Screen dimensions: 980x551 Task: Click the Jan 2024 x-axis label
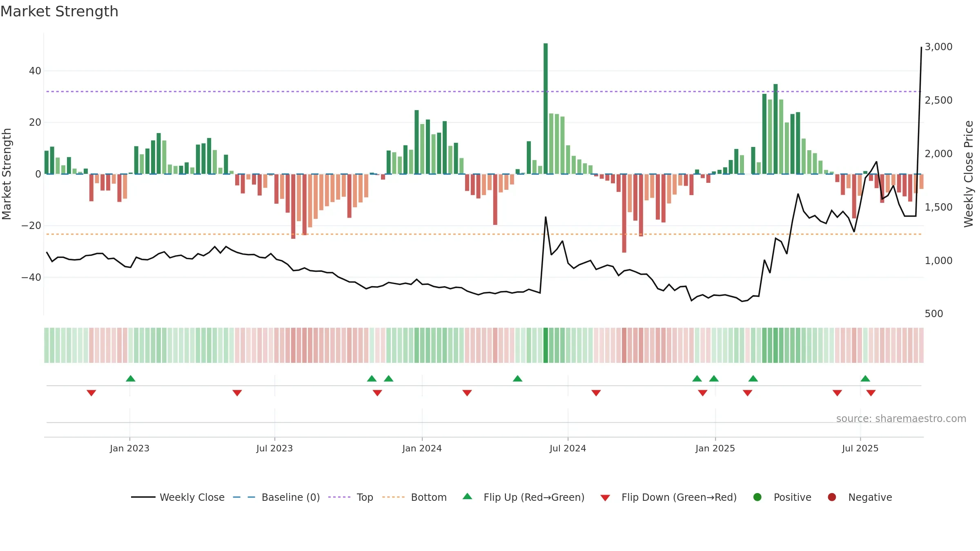422,449
